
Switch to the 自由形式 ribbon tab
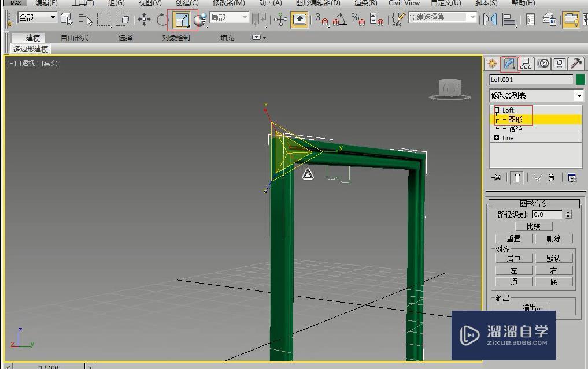[x=75, y=38]
